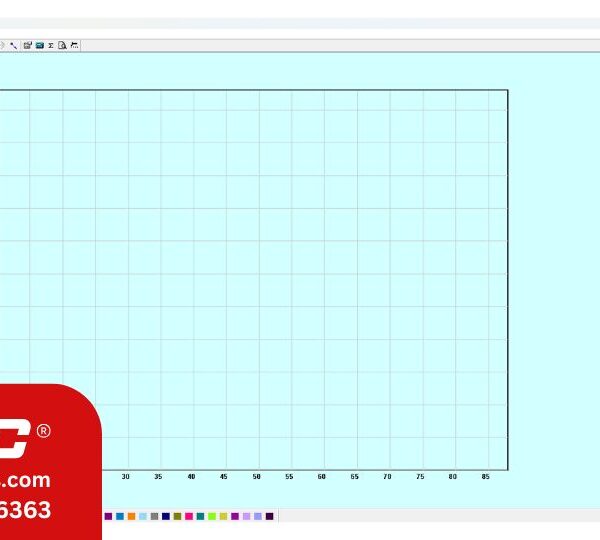The width and height of the screenshot is (600, 540).
Task: Click the blue panel toolbar icon
Action: click(39, 46)
